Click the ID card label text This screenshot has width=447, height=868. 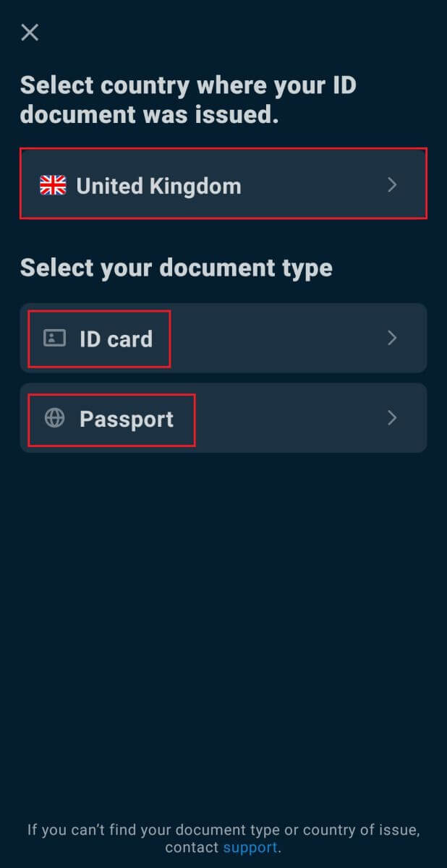point(116,338)
